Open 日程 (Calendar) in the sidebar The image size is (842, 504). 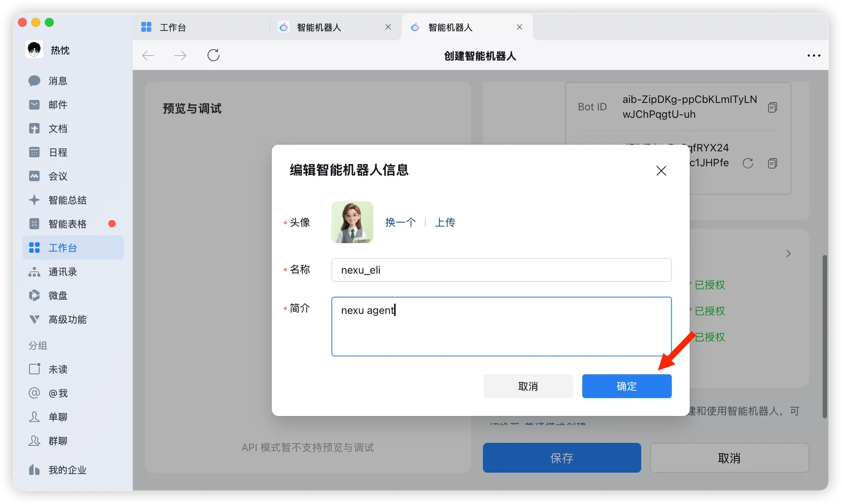pyautogui.click(x=57, y=152)
